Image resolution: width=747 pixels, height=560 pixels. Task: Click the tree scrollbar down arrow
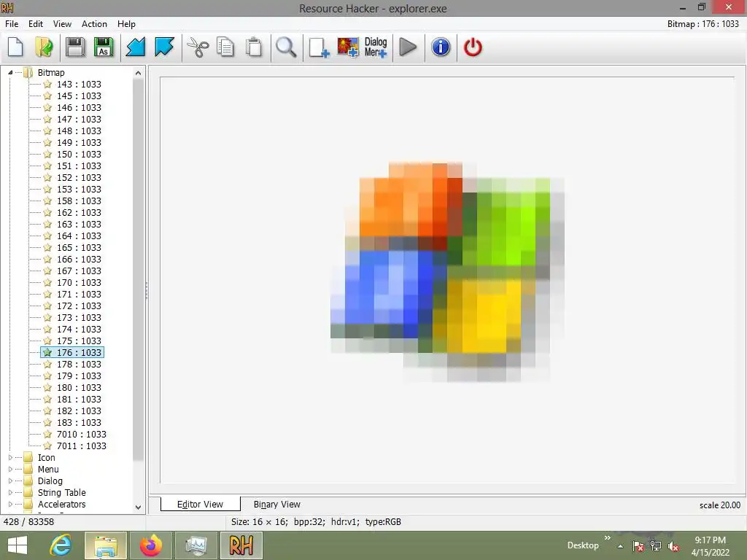[x=138, y=507]
